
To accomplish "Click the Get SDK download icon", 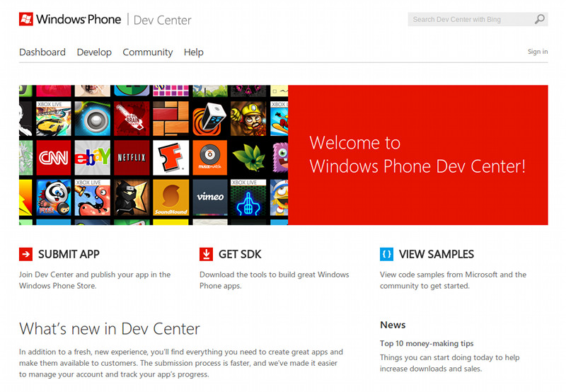I will coord(206,254).
